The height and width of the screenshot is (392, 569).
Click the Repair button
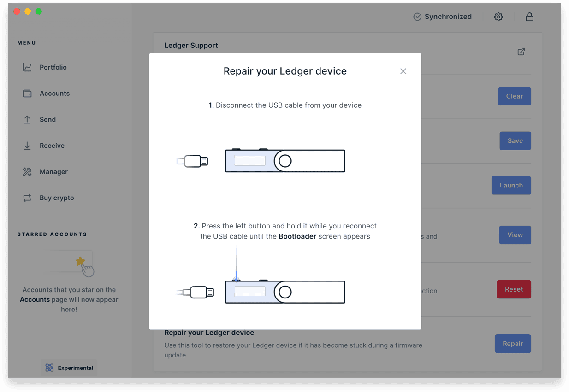click(x=513, y=344)
